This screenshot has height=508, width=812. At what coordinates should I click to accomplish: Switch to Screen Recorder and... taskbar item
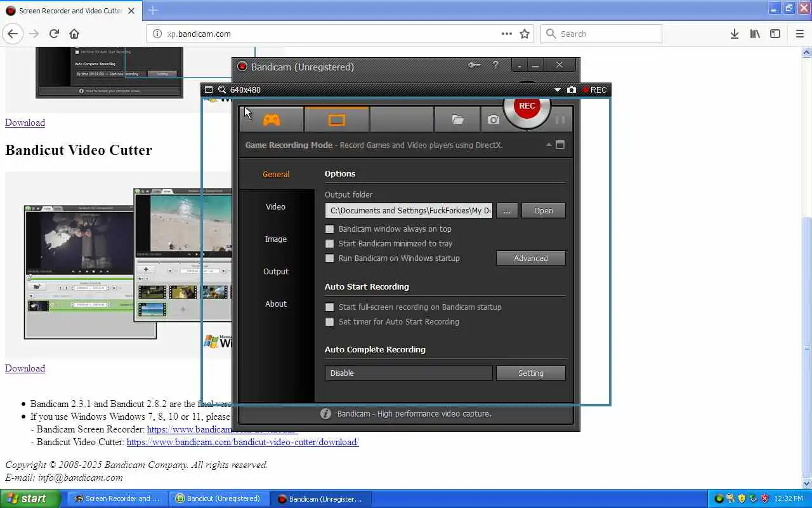click(x=117, y=498)
